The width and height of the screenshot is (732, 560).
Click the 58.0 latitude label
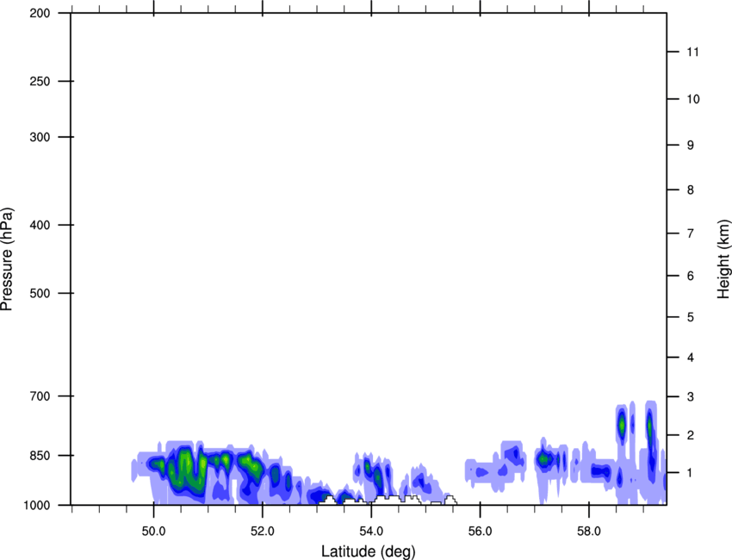coord(589,531)
